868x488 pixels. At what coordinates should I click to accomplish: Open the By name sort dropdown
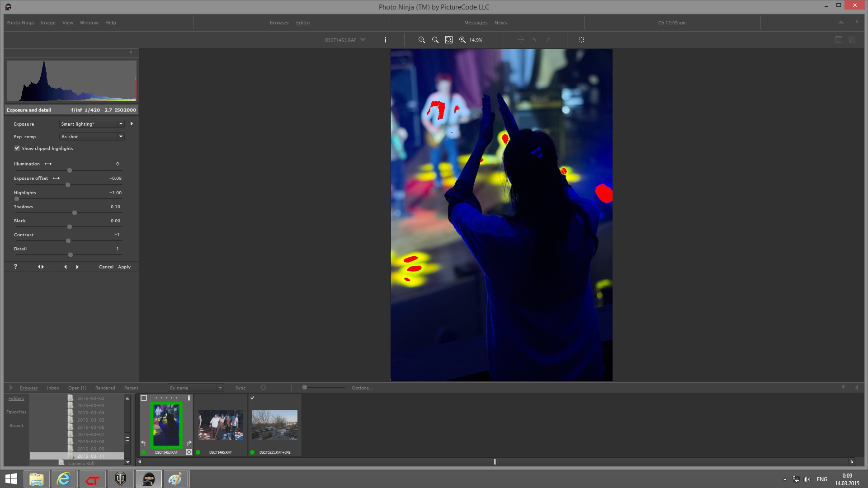(196, 388)
